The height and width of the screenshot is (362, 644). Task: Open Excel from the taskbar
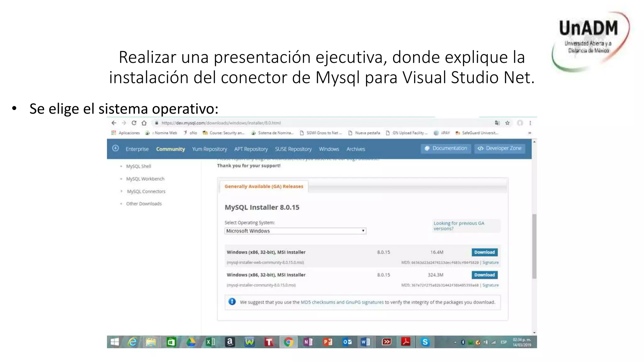(210, 342)
